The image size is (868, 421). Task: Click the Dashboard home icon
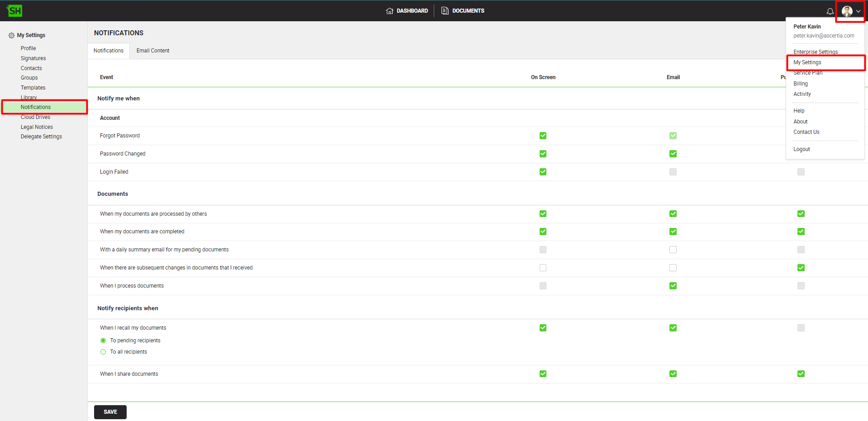389,11
